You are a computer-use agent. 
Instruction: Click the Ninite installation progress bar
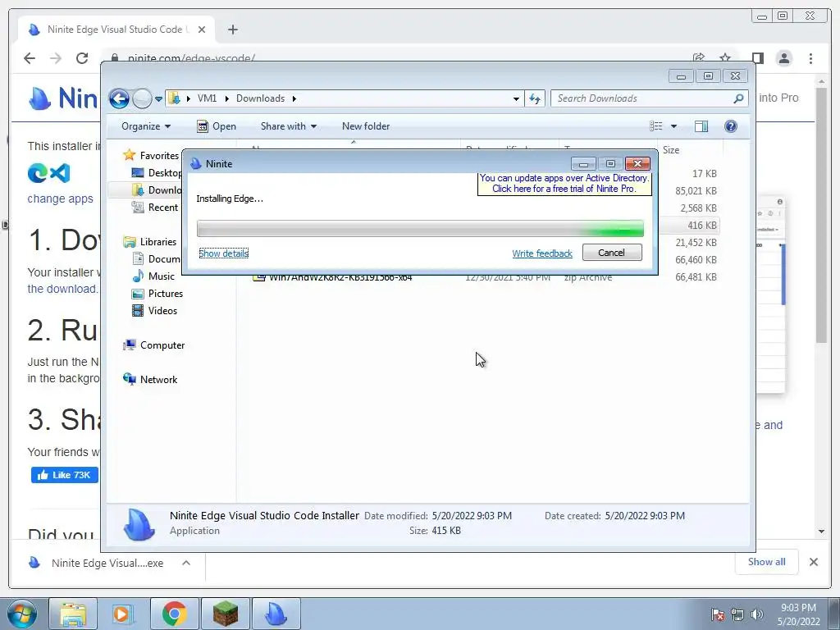[x=420, y=228]
